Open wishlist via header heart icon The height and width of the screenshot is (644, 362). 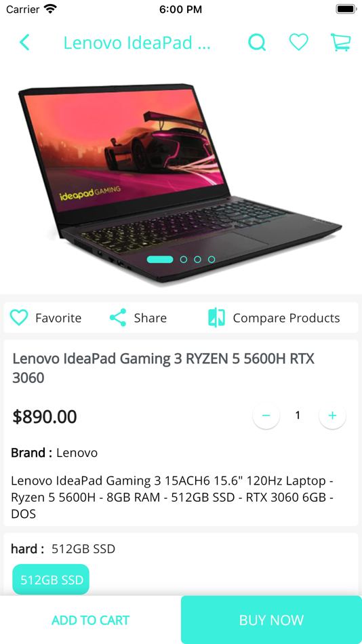(299, 42)
